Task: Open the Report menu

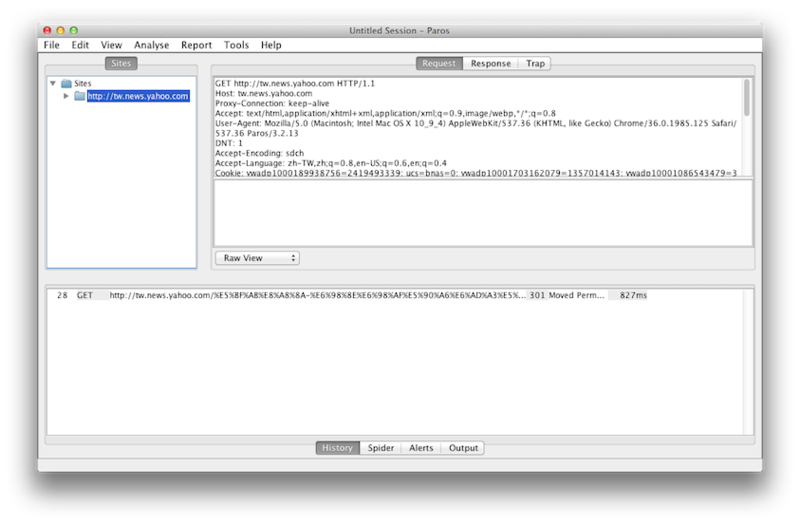Action: [x=196, y=45]
